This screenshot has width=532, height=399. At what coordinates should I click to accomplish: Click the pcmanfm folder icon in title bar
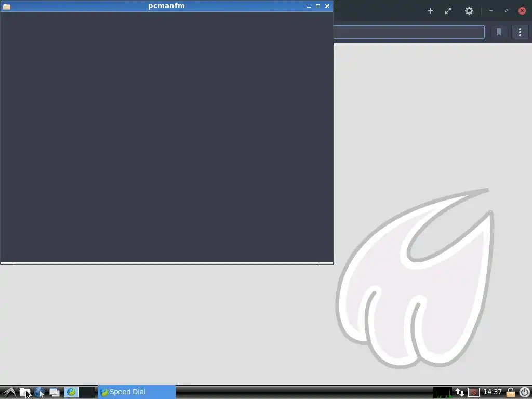coord(7,6)
